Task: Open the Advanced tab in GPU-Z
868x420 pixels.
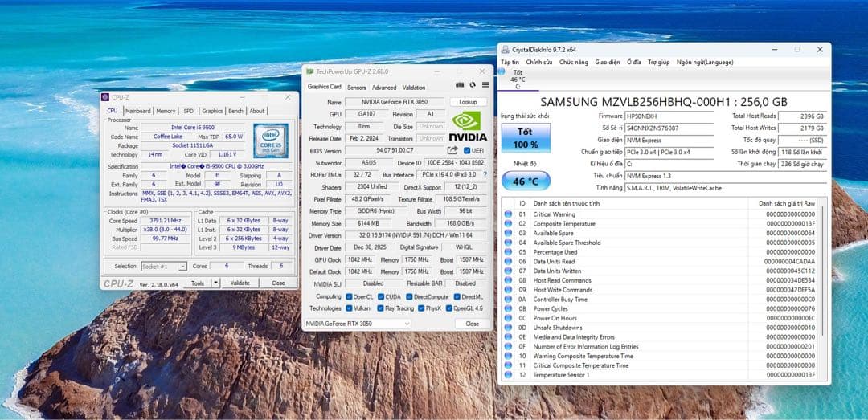Action: tap(384, 88)
